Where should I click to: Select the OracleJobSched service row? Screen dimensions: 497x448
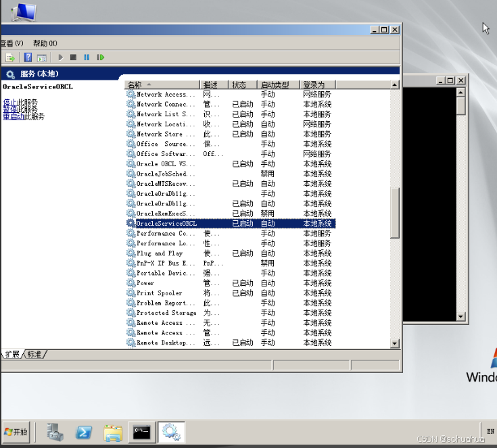(231, 174)
